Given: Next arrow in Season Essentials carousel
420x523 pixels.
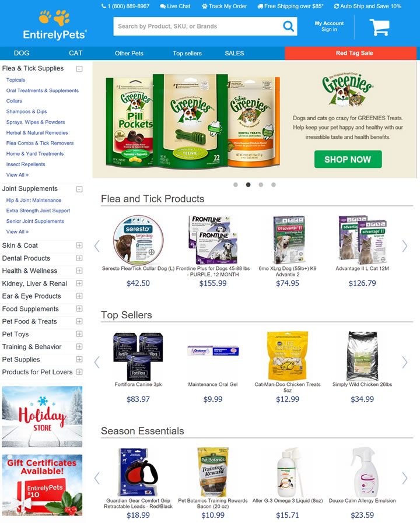Looking at the screenshot, I should pos(405,478).
